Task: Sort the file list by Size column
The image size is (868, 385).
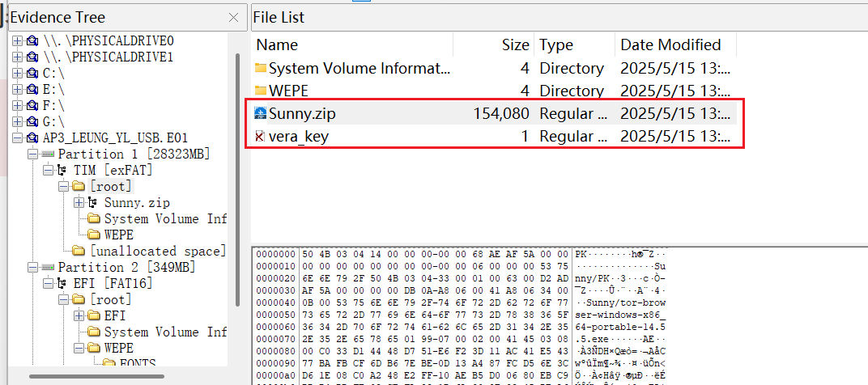Action: coord(515,44)
